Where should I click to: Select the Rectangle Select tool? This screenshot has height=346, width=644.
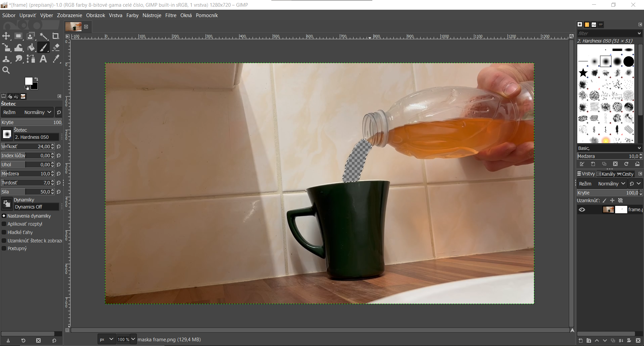click(18, 36)
